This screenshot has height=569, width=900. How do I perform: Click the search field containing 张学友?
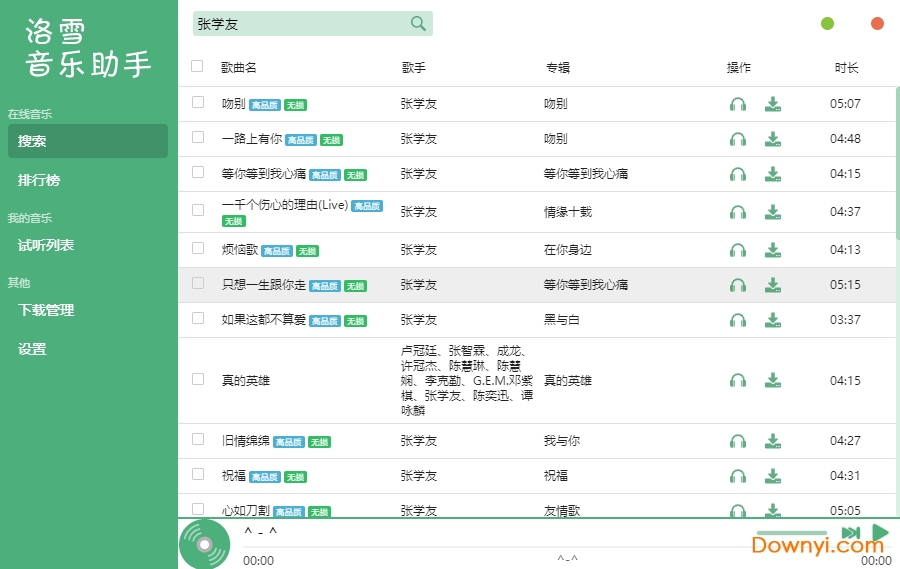(300, 23)
